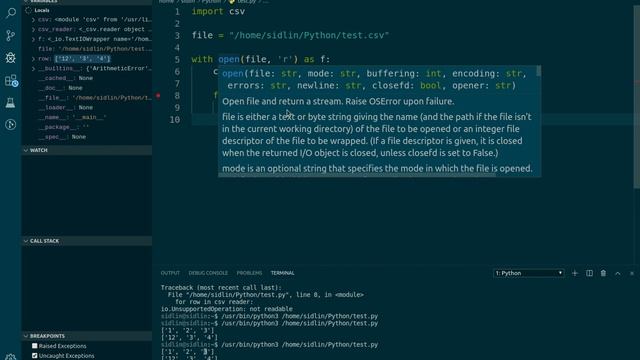This screenshot has height=360, width=640.
Task: Click the highlighted row value ['12', '3', '4']
Action: pyautogui.click(x=82, y=59)
